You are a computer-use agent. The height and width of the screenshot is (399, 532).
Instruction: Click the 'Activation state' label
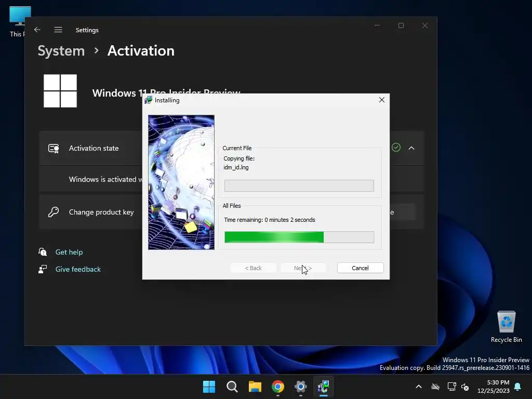(x=94, y=148)
